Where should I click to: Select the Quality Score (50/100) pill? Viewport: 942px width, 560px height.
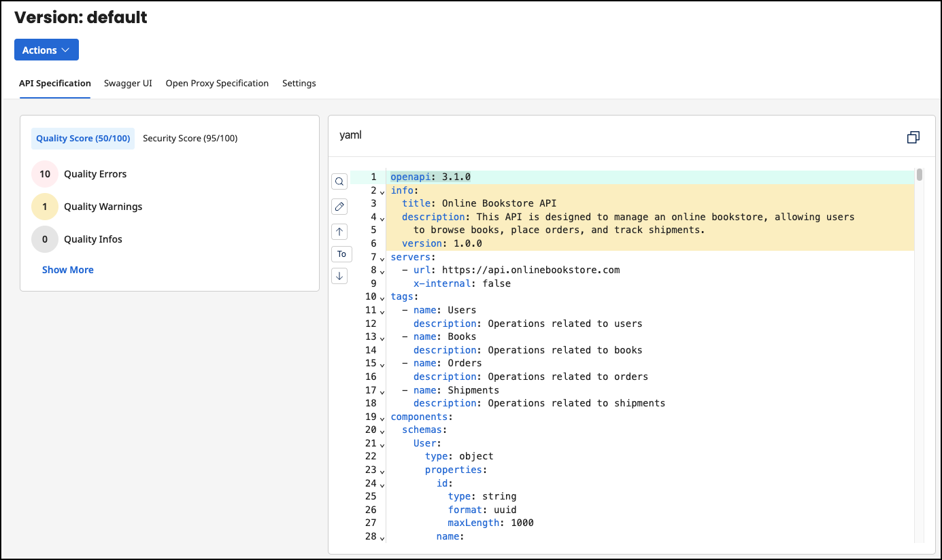point(82,138)
